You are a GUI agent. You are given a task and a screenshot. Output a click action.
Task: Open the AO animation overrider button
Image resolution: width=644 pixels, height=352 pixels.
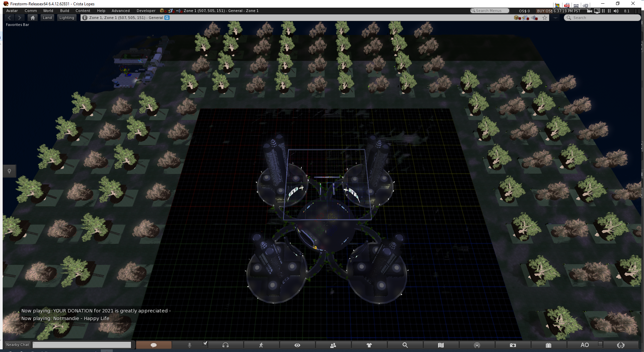point(584,345)
